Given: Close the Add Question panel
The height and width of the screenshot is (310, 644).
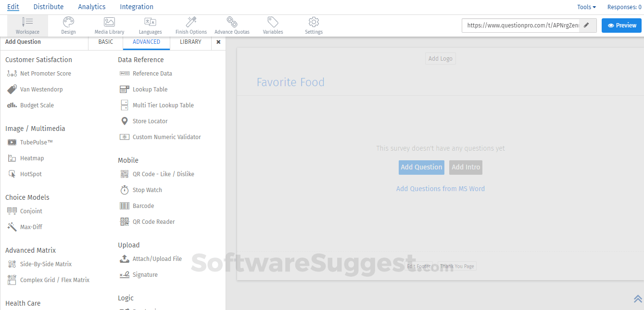Looking at the screenshot, I should point(218,42).
